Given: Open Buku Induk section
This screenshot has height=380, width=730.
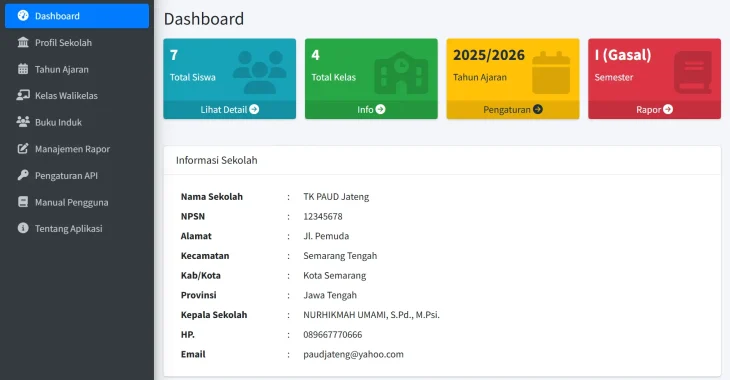Looking at the screenshot, I should point(77,122).
